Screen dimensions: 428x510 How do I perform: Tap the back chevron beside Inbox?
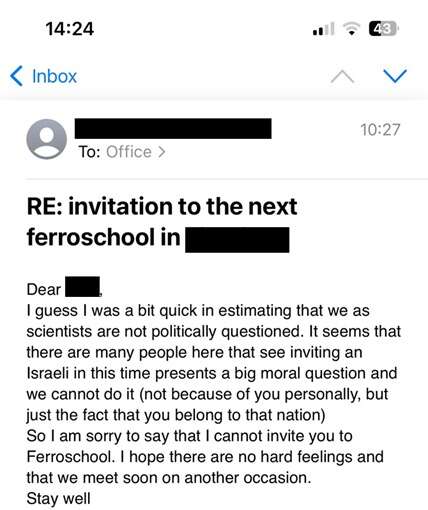pos(17,76)
